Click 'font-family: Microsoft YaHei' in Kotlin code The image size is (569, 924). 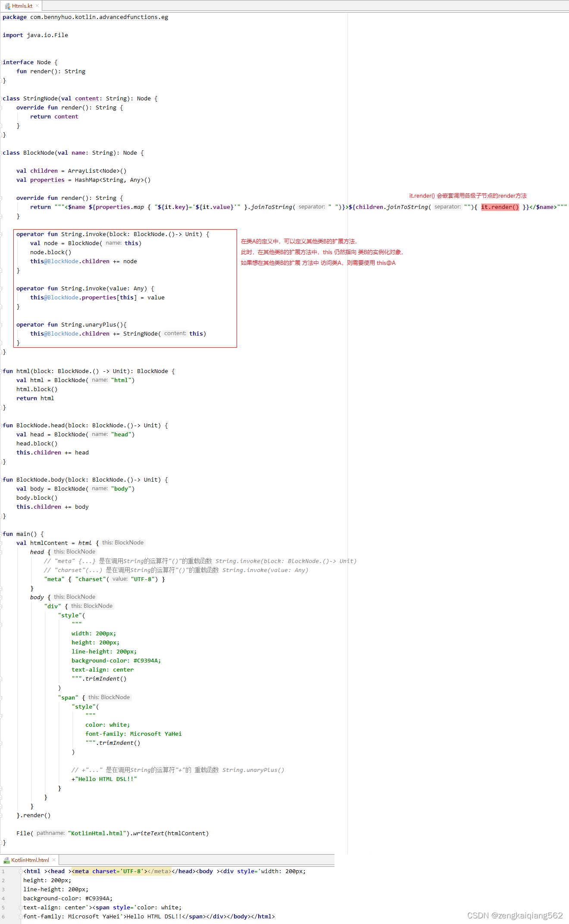(x=134, y=734)
